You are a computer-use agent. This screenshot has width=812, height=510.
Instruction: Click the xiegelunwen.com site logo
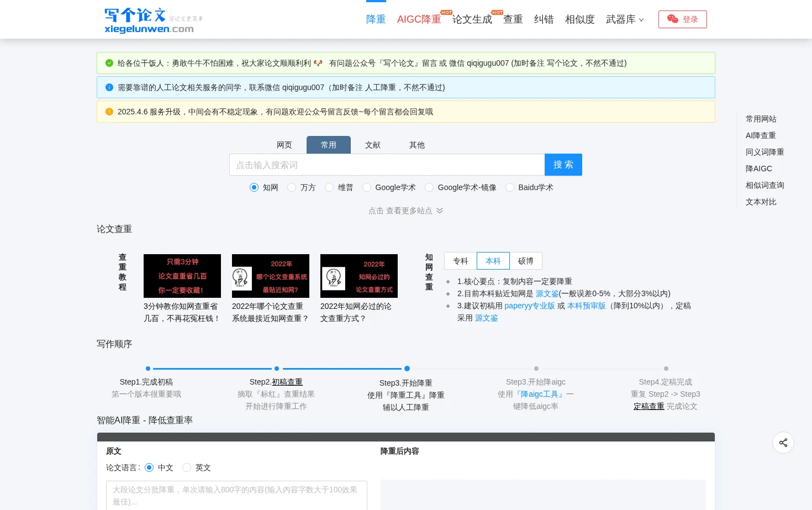coord(154,20)
